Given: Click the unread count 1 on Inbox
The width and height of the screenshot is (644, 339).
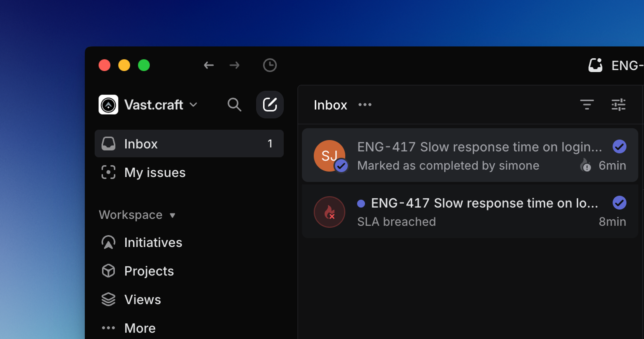Looking at the screenshot, I should click(x=270, y=144).
